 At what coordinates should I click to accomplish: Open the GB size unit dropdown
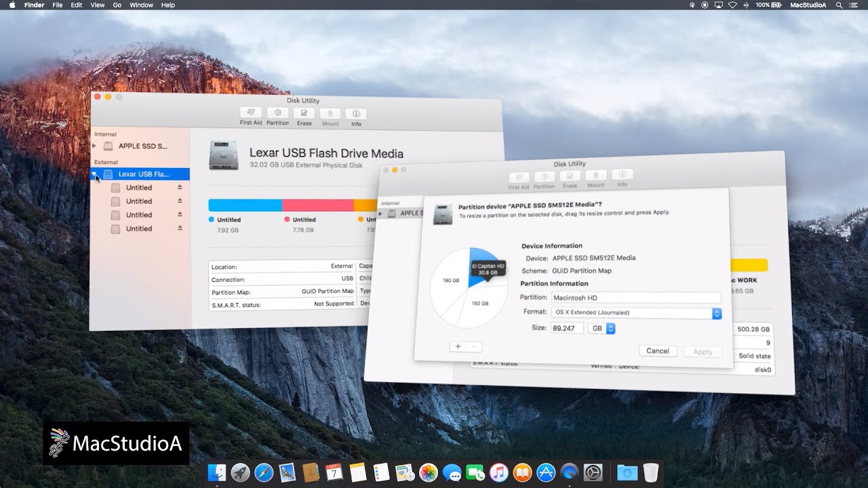tap(601, 328)
